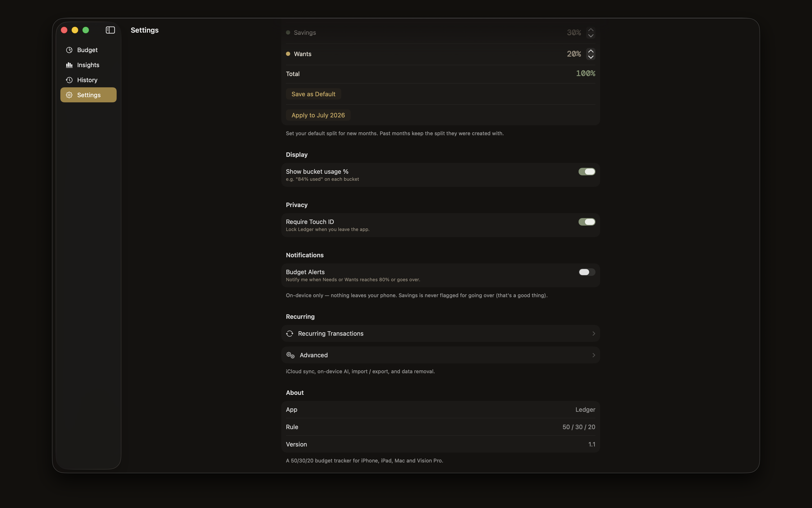Open the Budget section
Viewport: 812px width, 508px height.
click(x=88, y=50)
